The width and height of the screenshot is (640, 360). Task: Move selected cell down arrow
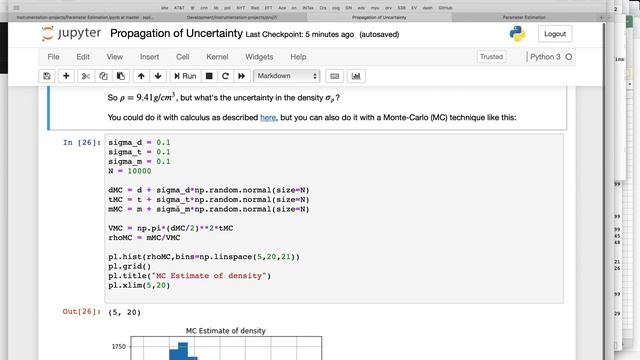158,76
